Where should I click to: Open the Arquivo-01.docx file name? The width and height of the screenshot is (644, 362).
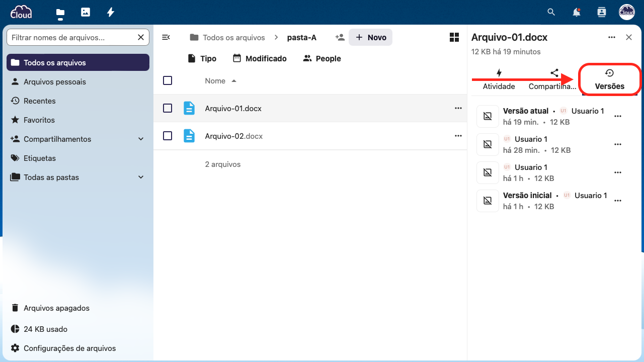coord(233,108)
